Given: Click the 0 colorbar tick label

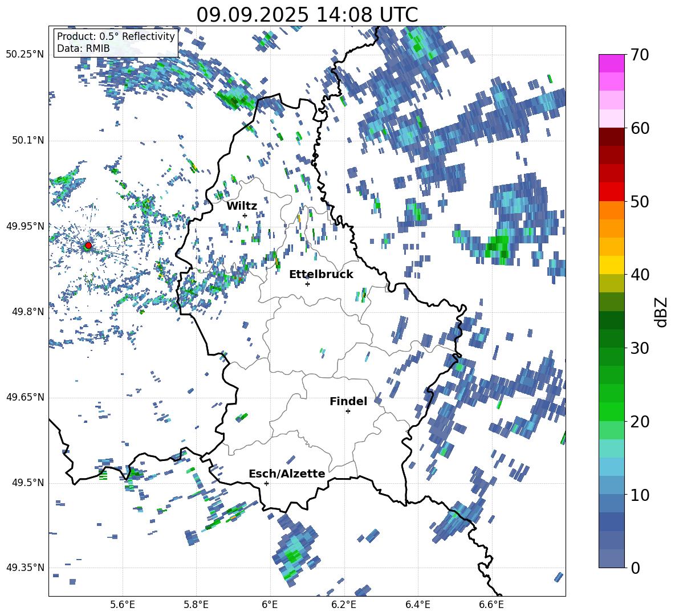Looking at the screenshot, I should (635, 568).
